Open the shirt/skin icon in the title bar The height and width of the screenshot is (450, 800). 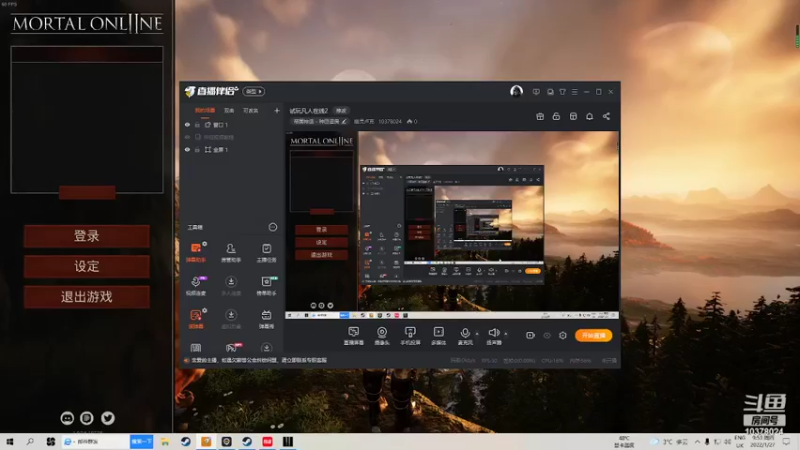pyautogui.click(x=562, y=92)
